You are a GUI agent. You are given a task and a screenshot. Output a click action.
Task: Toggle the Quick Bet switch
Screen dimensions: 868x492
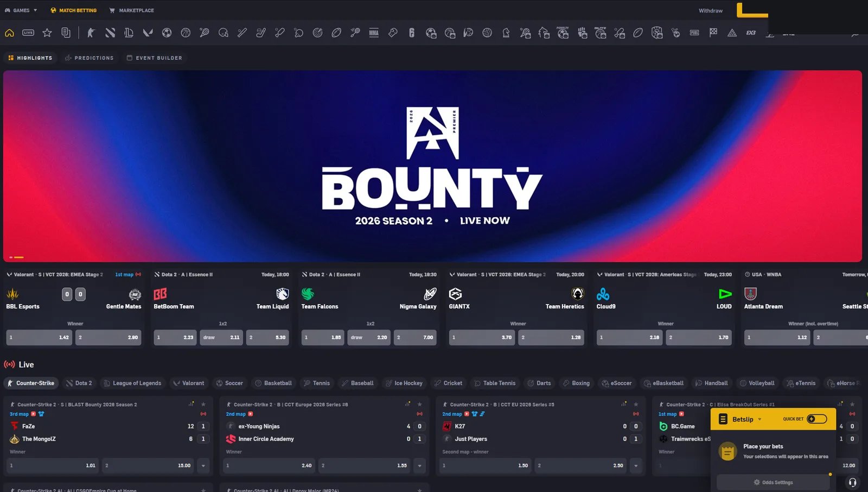[x=817, y=419]
